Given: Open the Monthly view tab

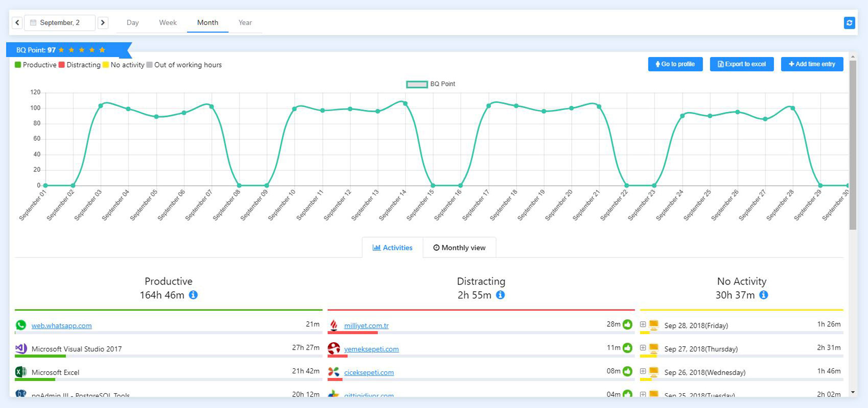Looking at the screenshot, I should pos(459,248).
